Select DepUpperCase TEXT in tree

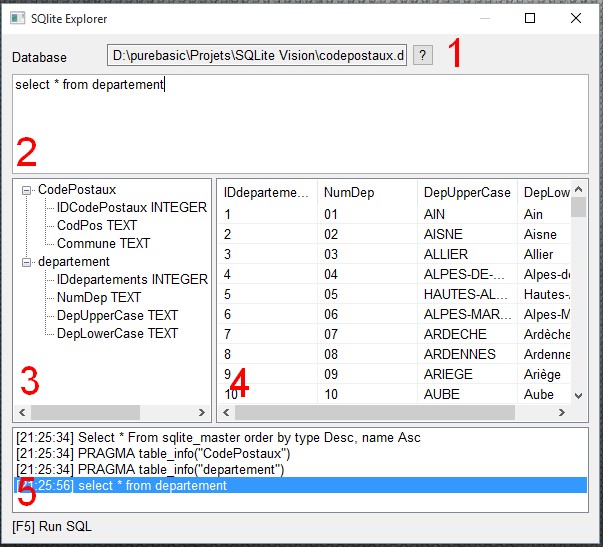[x=117, y=315]
